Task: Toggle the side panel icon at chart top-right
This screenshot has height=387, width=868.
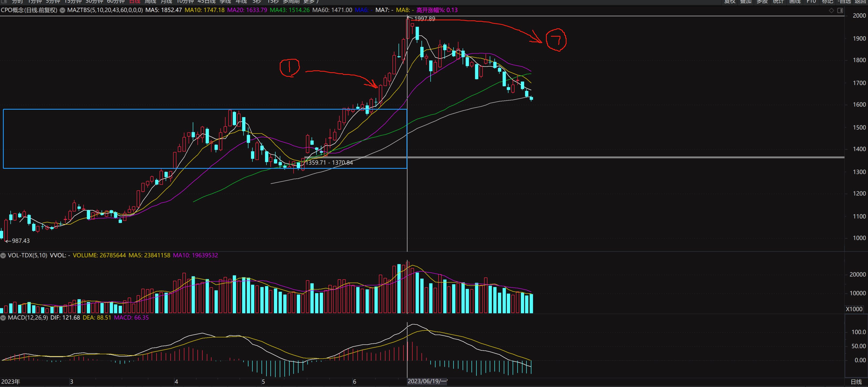Action: [840, 10]
